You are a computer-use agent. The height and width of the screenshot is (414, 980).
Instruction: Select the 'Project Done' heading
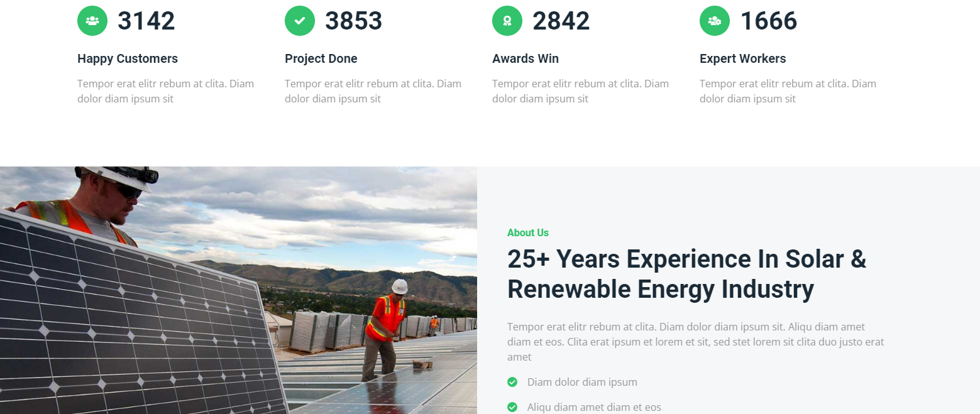[321, 58]
